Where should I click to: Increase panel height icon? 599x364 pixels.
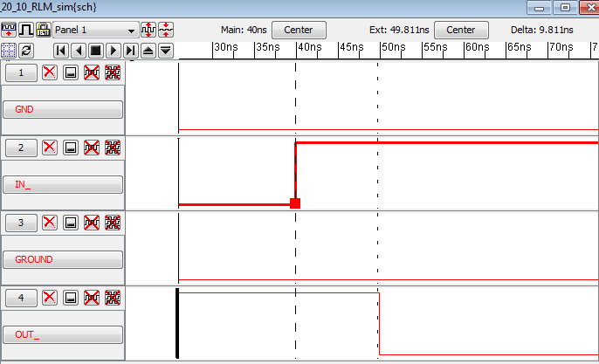pos(148,30)
